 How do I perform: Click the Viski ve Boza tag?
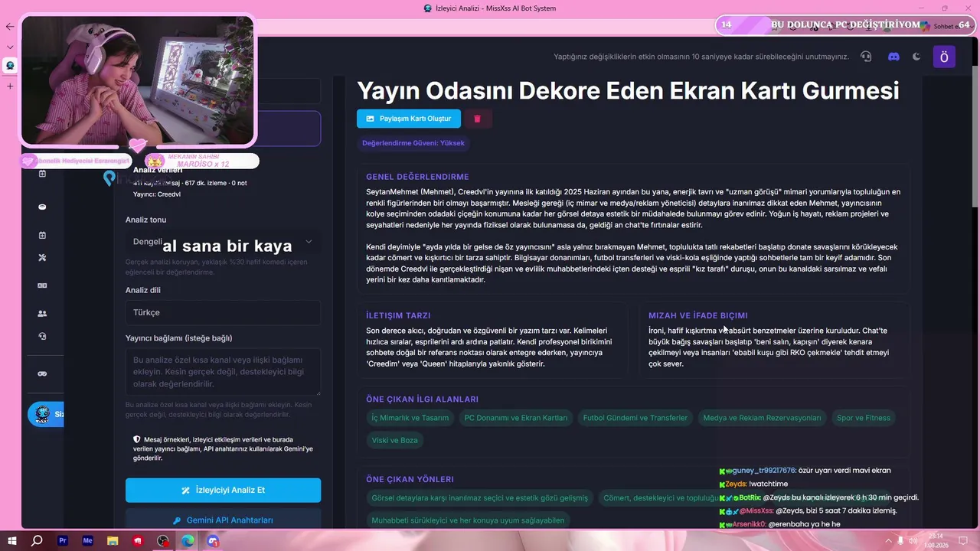(x=395, y=440)
